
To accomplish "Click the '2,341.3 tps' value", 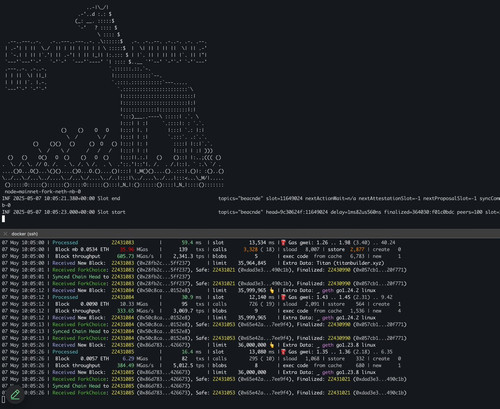I will click(188, 256).
